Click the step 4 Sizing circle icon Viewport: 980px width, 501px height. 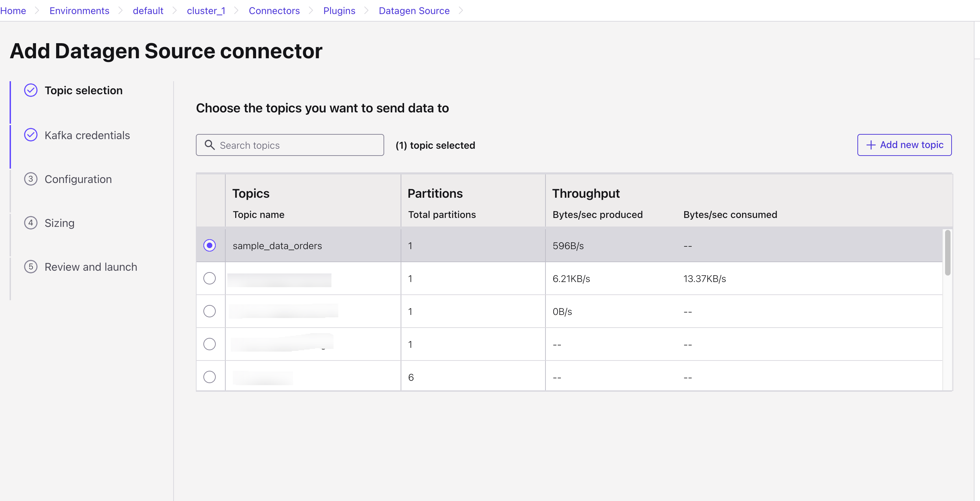click(30, 223)
